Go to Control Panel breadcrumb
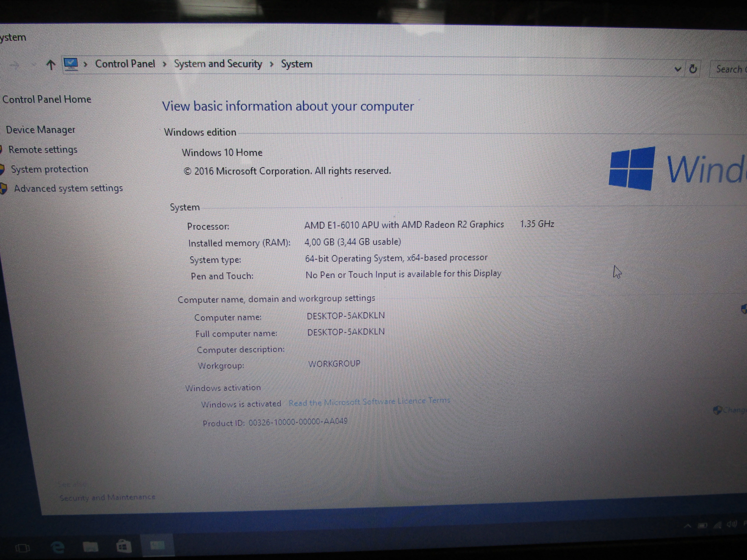This screenshot has height=560, width=747. pyautogui.click(x=125, y=64)
